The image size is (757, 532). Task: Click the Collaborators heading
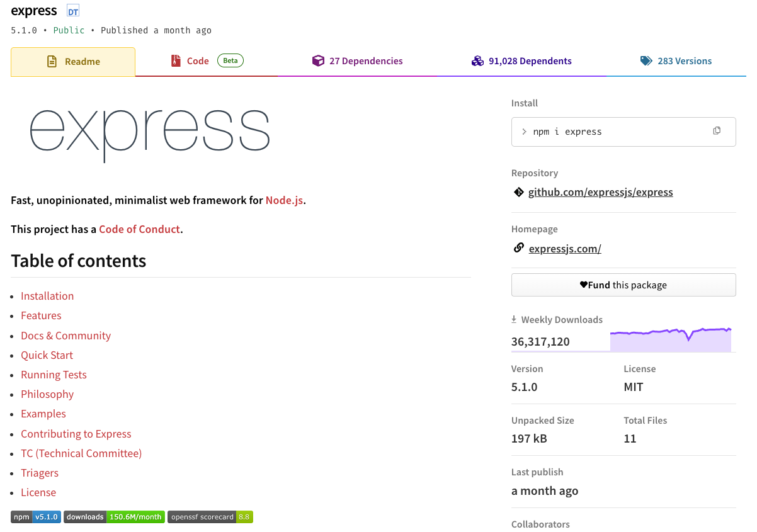pyautogui.click(x=540, y=524)
